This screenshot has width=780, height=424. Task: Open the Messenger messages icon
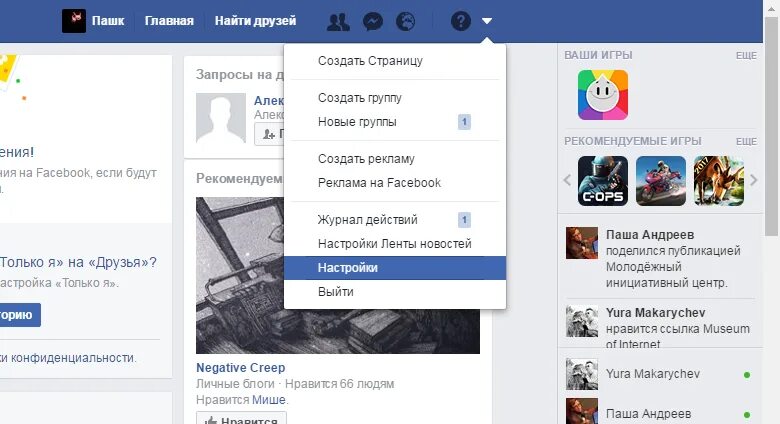point(373,21)
